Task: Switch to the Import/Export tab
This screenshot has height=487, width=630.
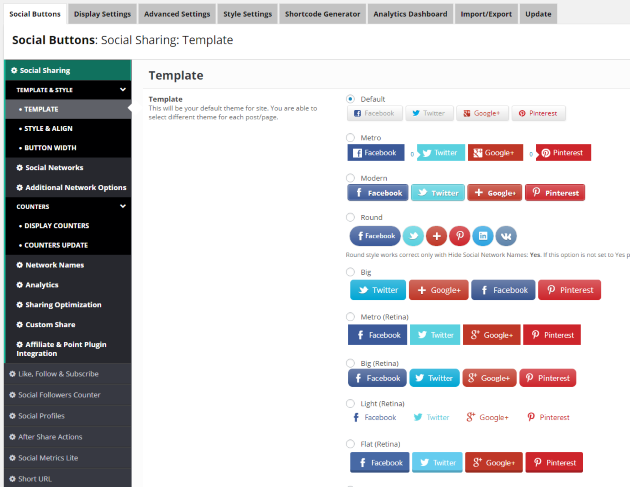Action: [x=486, y=14]
